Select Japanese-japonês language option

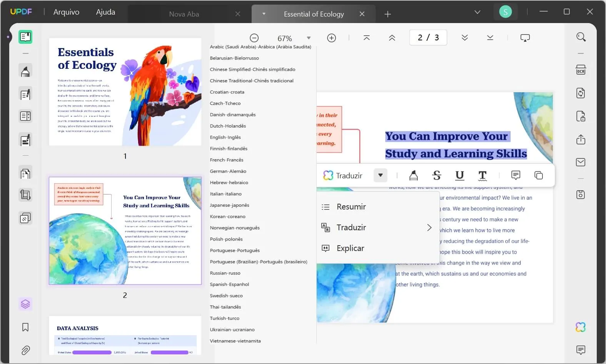coord(230,205)
